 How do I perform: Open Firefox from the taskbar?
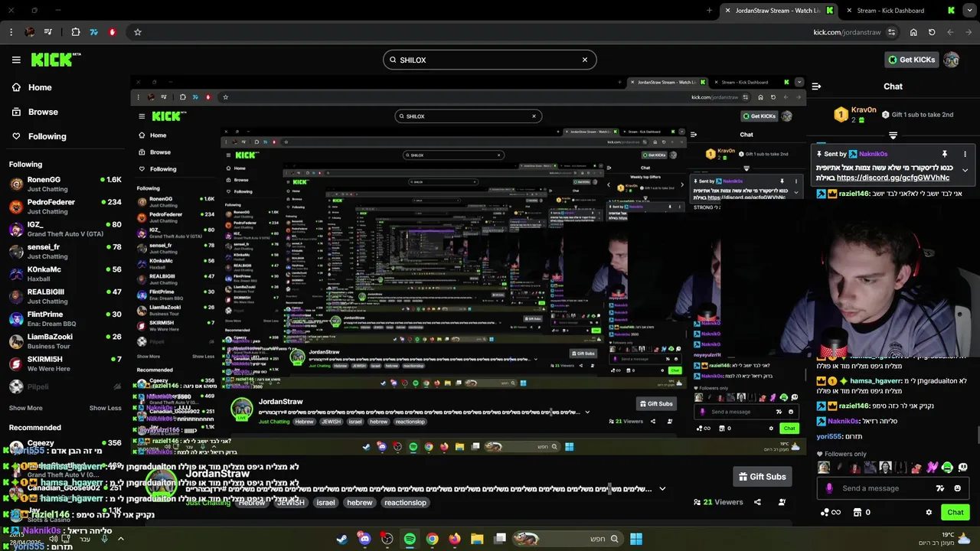455,539
